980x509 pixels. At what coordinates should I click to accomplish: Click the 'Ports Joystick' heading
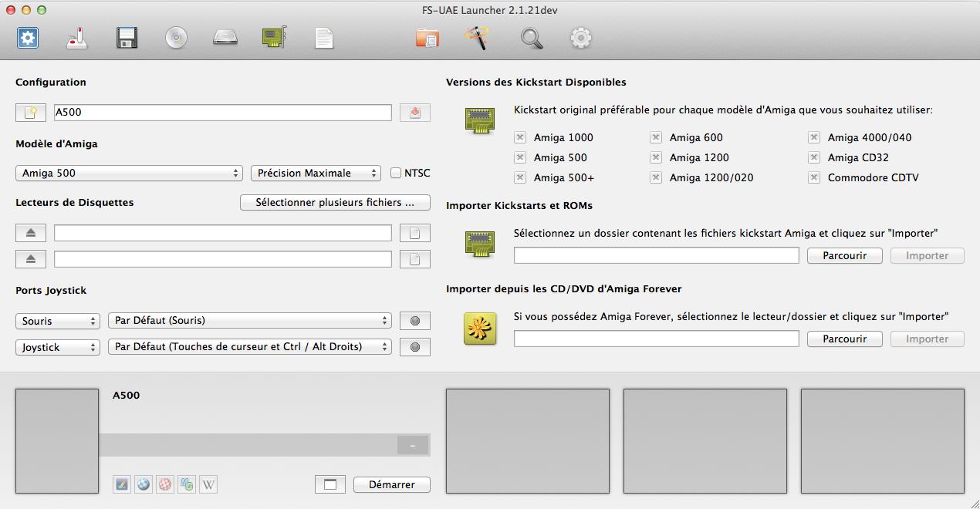click(51, 290)
